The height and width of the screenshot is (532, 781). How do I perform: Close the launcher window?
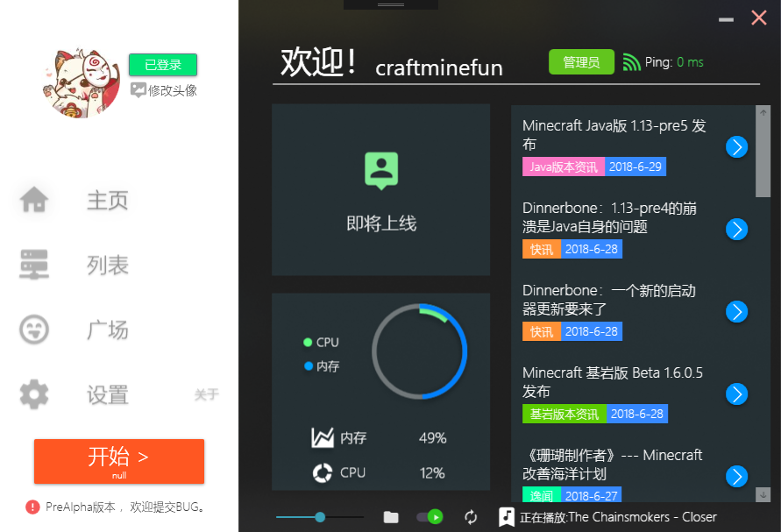click(759, 18)
